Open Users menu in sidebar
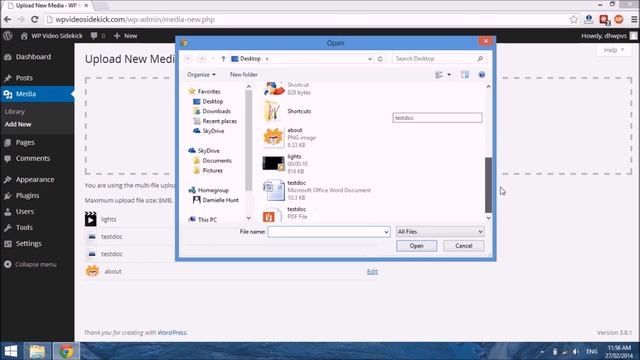This screenshot has width=640, height=360. pos(24,211)
